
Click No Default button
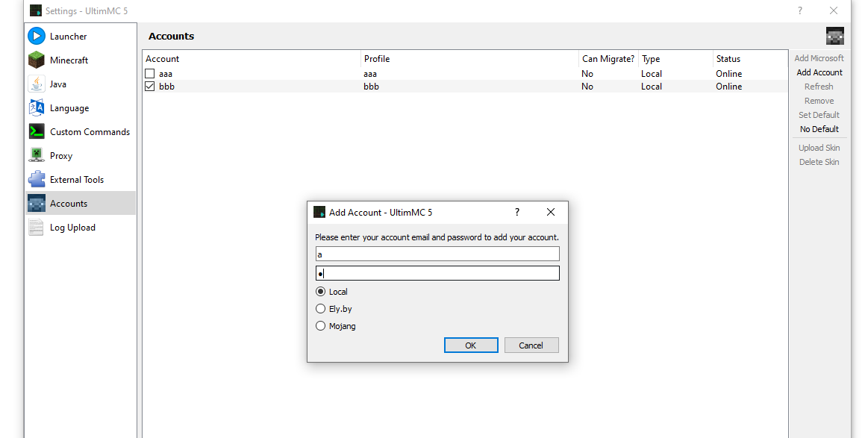coord(819,129)
